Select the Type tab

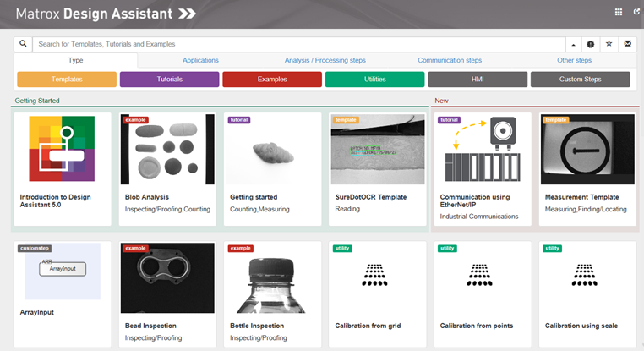[75, 60]
